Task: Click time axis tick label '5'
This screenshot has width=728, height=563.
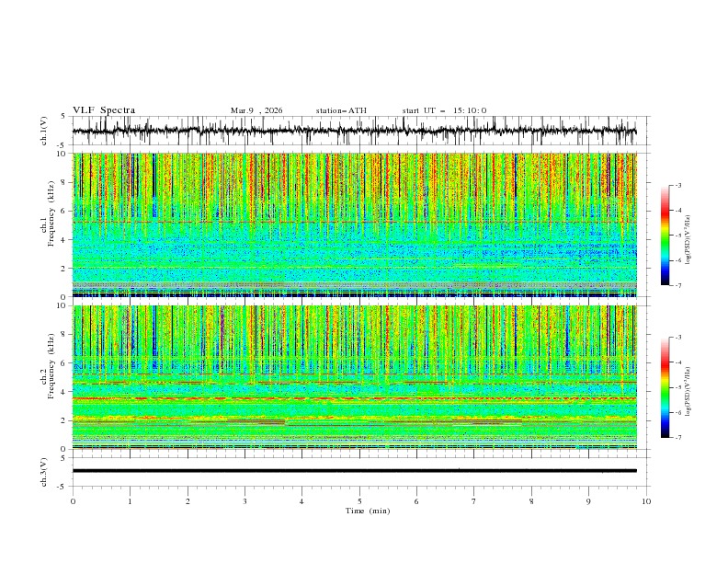Action: click(359, 501)
